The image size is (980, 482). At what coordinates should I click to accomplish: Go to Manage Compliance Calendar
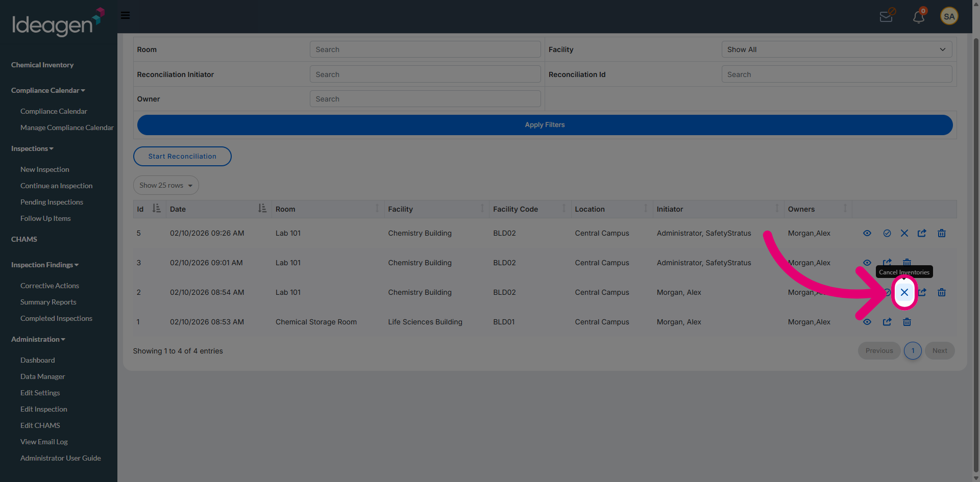click(x=67, y=128)
